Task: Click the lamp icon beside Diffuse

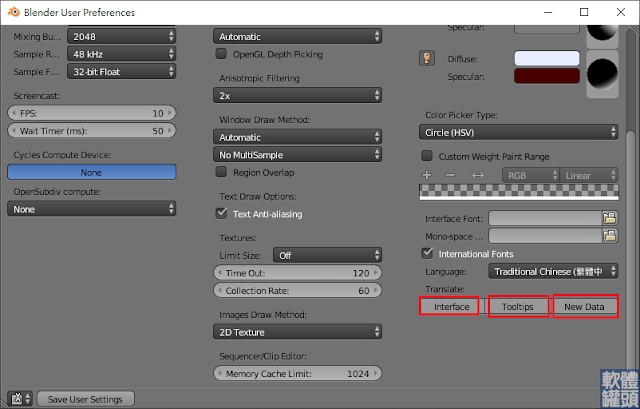Action: (427, 58)
